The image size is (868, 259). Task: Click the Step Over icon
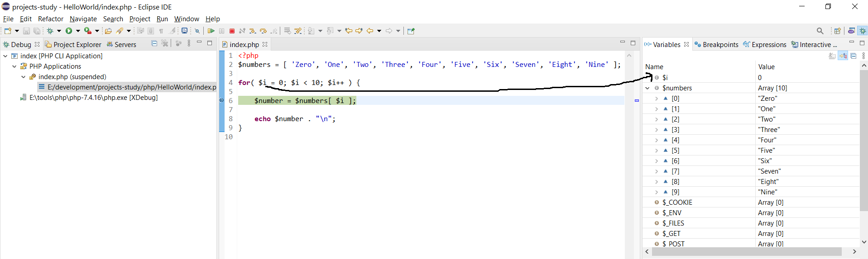coord(263,31)
